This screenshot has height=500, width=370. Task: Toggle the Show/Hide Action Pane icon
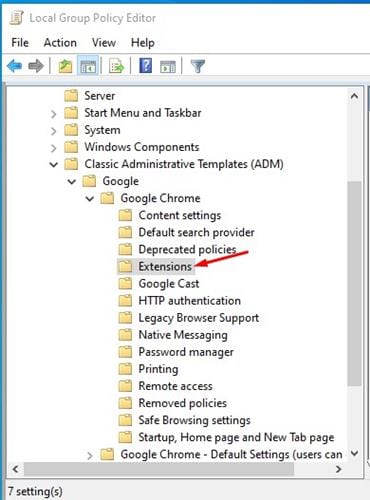[168, 66]
